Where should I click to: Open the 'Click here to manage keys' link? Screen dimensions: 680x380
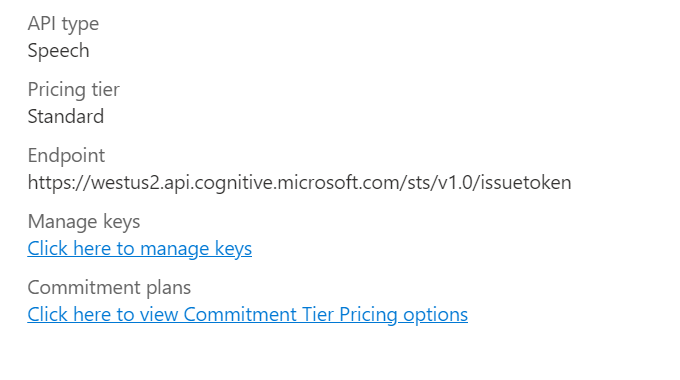click(140, 249)
